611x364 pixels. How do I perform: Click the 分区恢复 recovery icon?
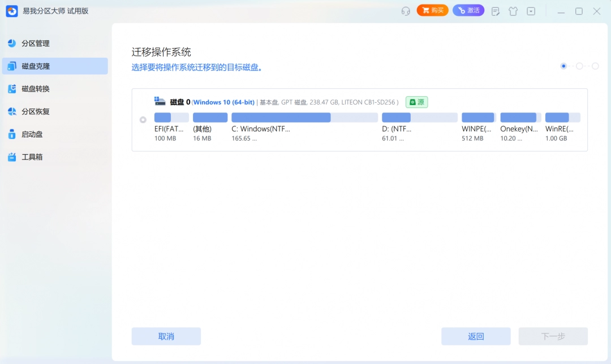12,111
